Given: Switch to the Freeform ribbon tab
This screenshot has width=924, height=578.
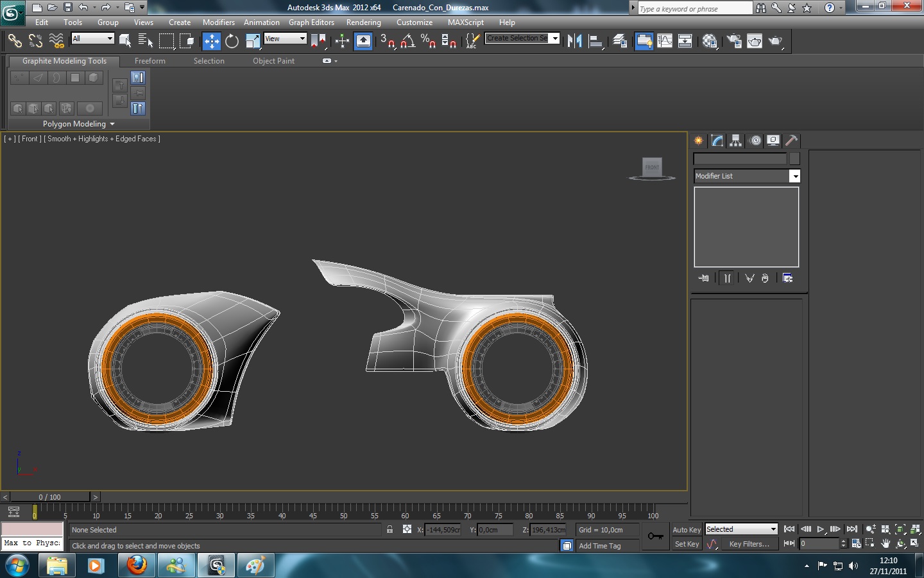Looking at the screenshot, I should coord(150,61).
